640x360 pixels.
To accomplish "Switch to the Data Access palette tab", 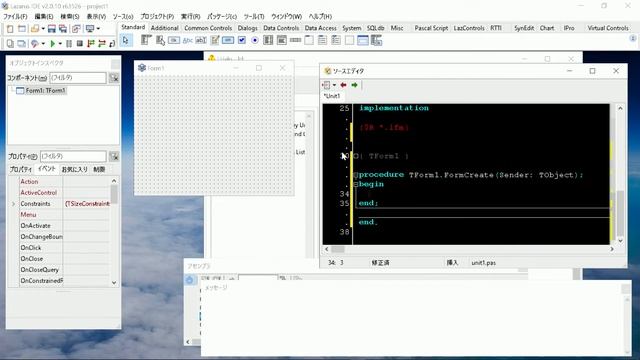I will click(320, 28).
